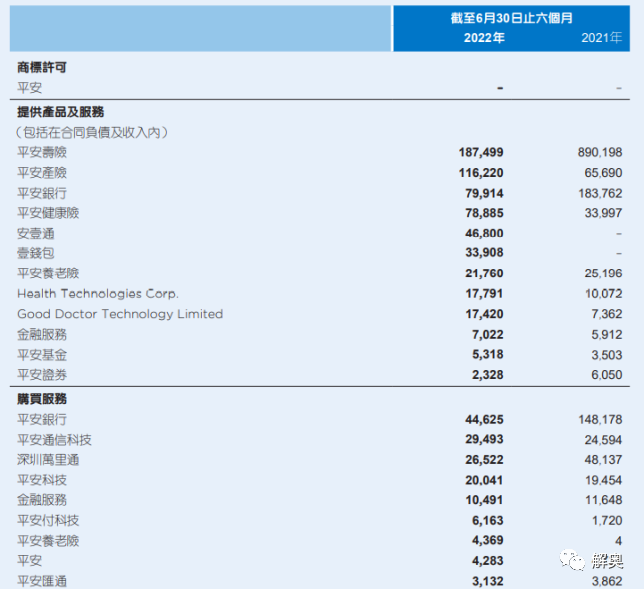The image size is (644, 589).
Task: Click the note (包括在合同負債及收入內)
Action: pos(92,132)
